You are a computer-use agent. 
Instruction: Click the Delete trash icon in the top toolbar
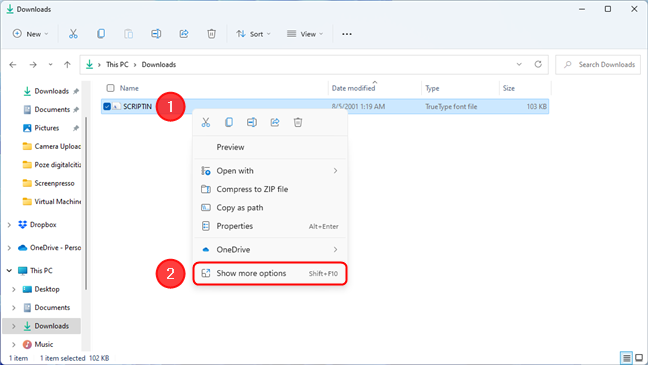tap(211, 34)
